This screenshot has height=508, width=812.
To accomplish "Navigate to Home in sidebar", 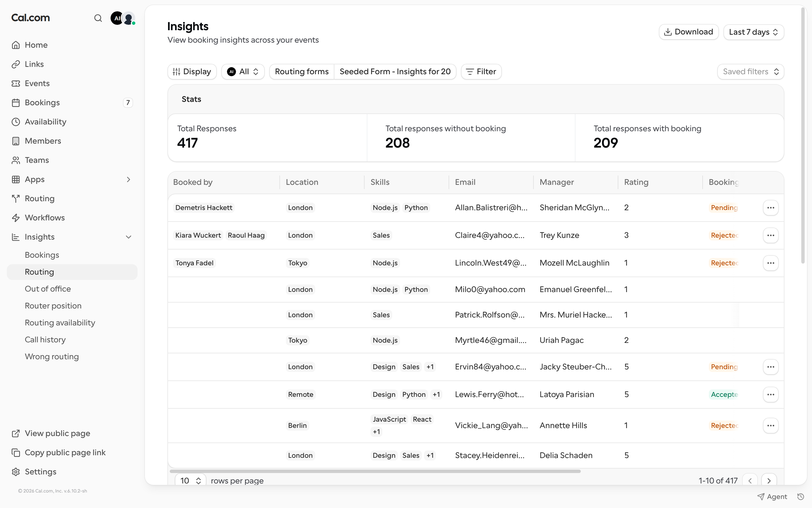I will (x=72, y=45).
